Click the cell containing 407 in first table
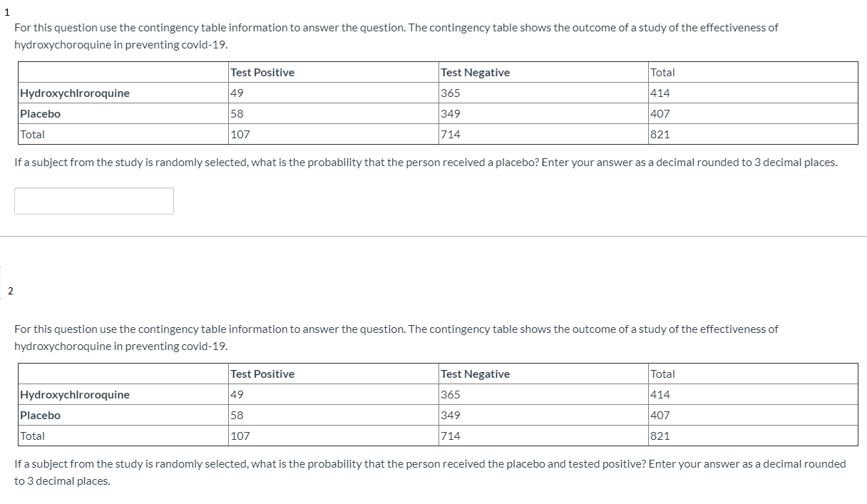 point(660,113)
